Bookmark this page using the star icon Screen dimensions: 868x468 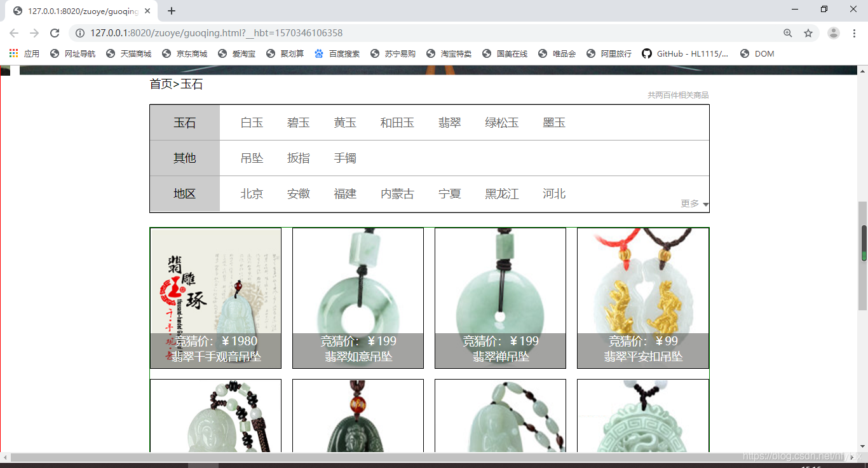pyautogui.click(x=808, y=32)
